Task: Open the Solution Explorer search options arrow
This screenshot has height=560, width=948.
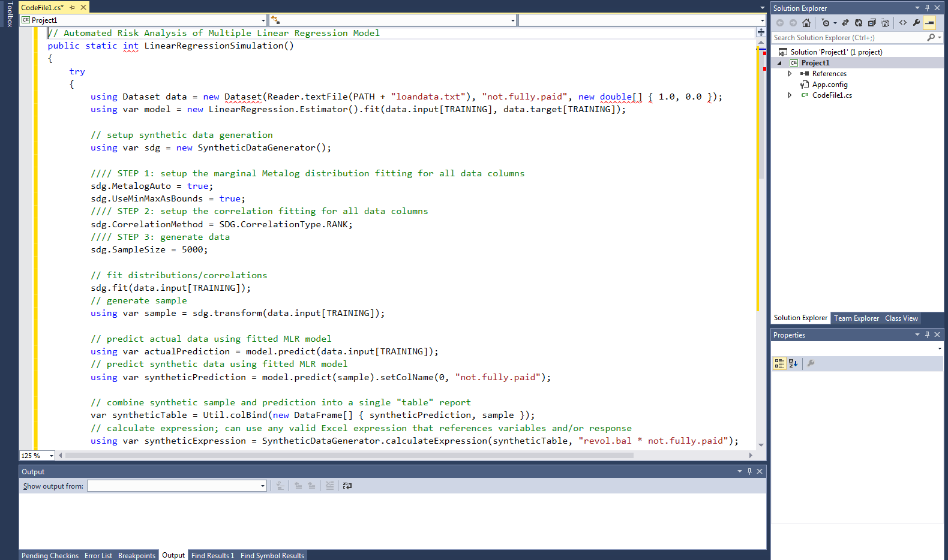Action: coord(940,37)
